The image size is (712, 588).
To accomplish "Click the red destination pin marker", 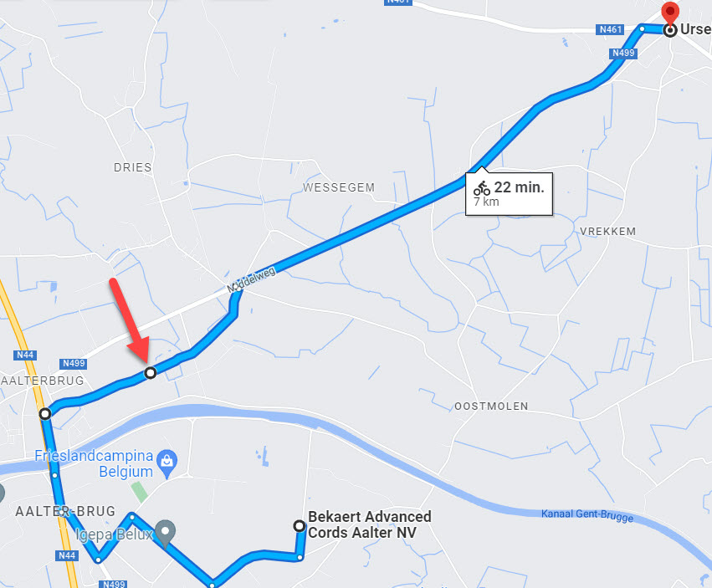I will pos(670,12).
